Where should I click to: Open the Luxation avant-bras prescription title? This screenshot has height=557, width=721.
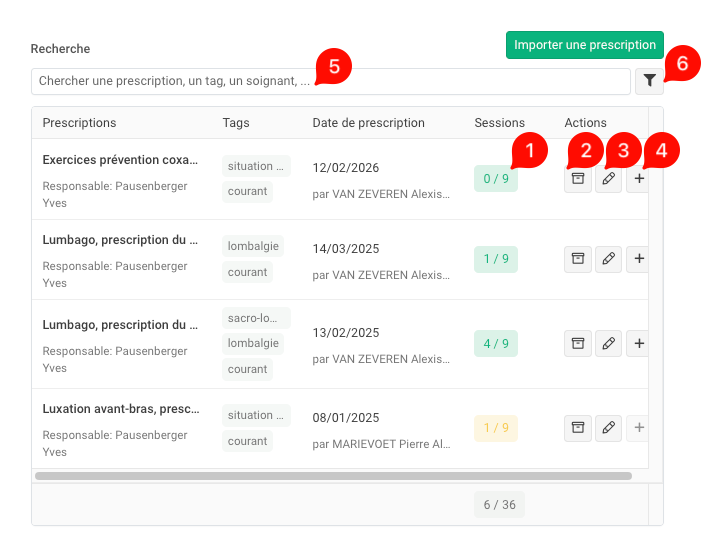point(121,409)
